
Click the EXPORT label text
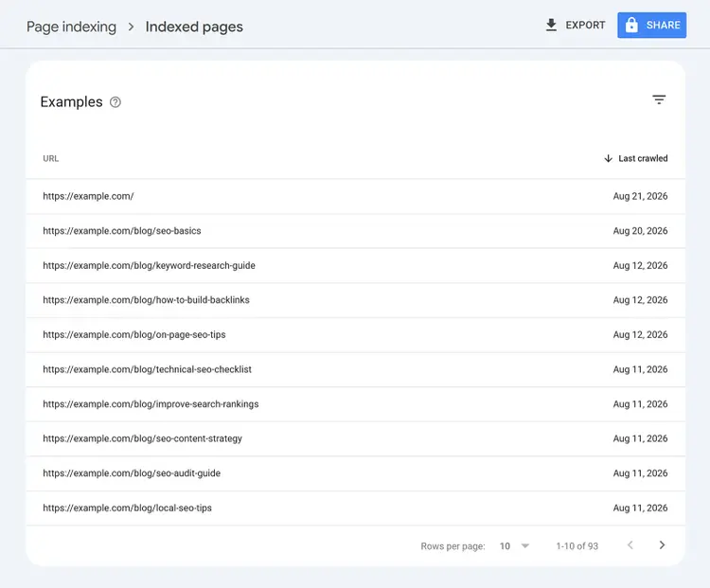click(585, 25)
